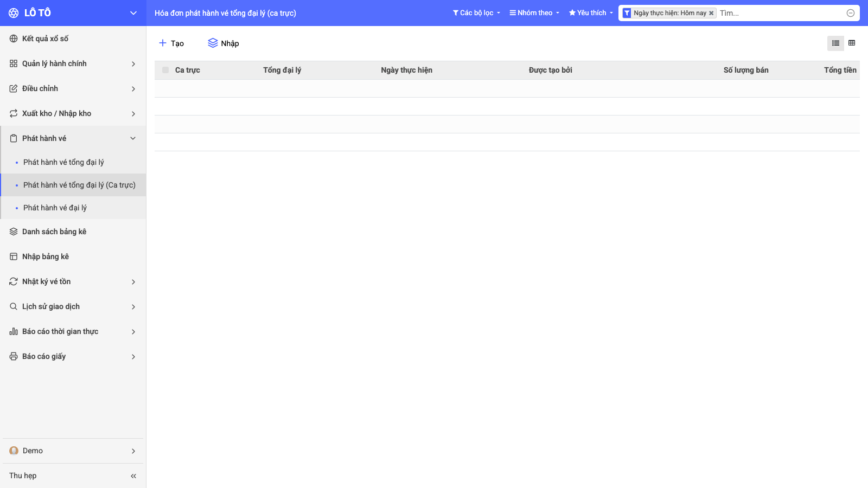Click the Danh sách bảng kê stack icon
868x488 pixels.
[x=14, y=232]
